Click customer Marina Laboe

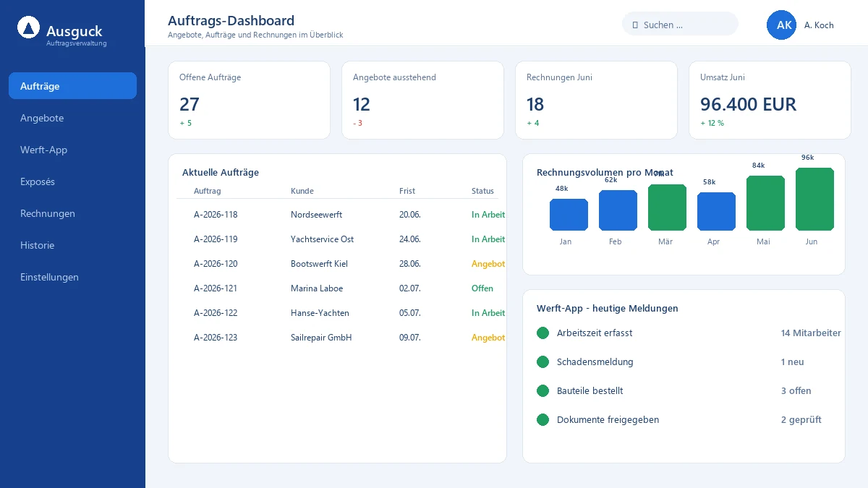tap(317, 288)
